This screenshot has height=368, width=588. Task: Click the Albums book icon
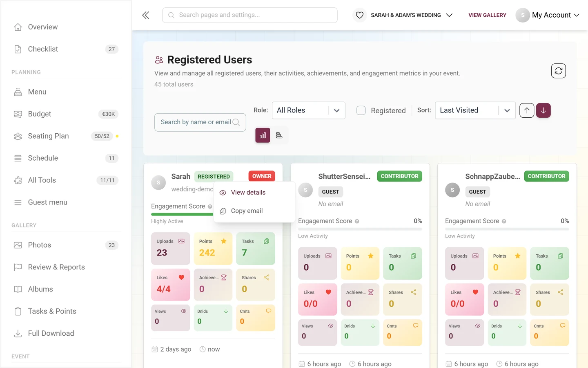tap(18, 289)
